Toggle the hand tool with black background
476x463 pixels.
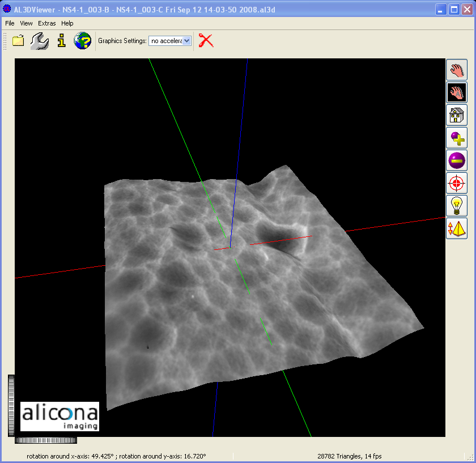point(456,92)
